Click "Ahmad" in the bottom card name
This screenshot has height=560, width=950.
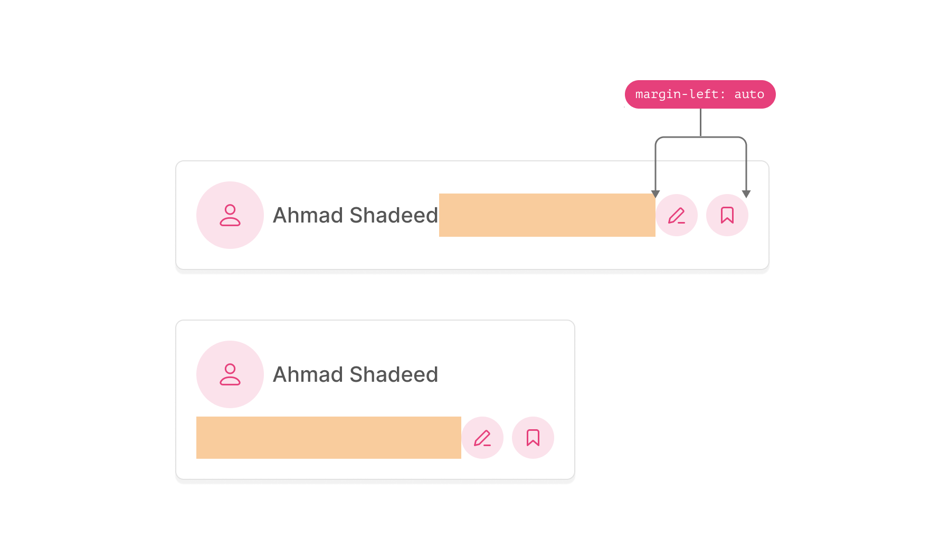[308, 374]
